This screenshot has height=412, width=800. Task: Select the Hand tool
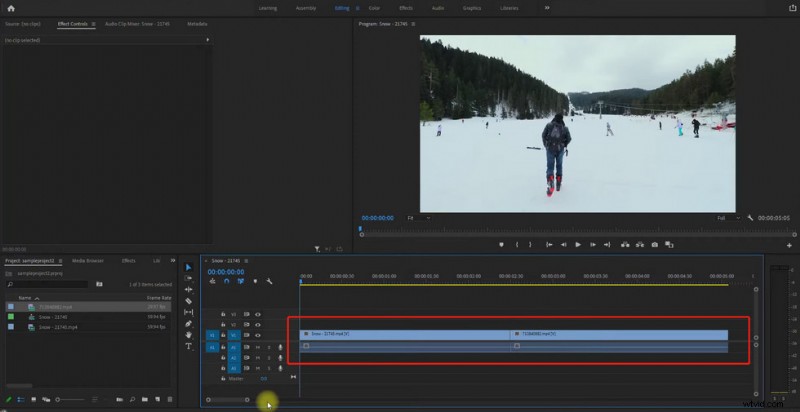188,335
